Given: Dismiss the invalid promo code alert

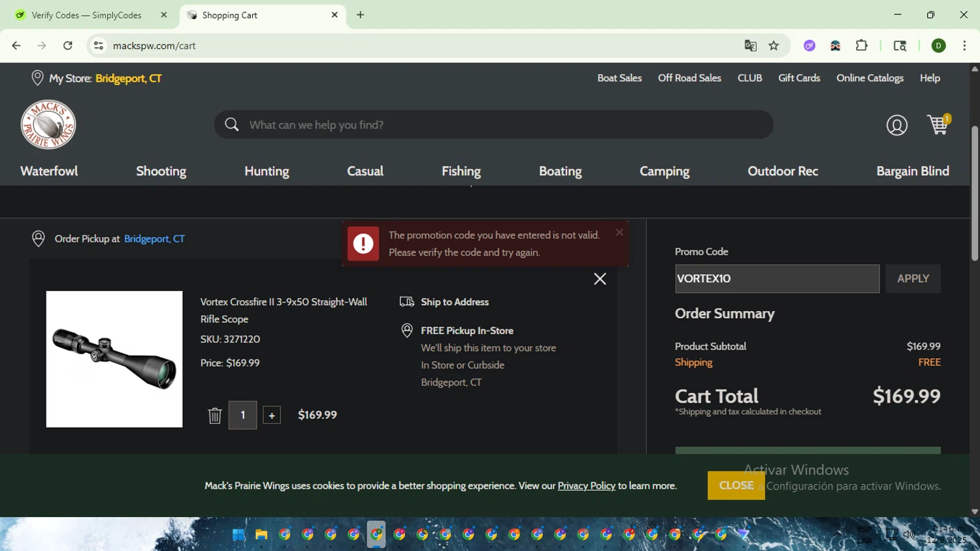Looking at the screenshot, I should (x=619, y=232).
